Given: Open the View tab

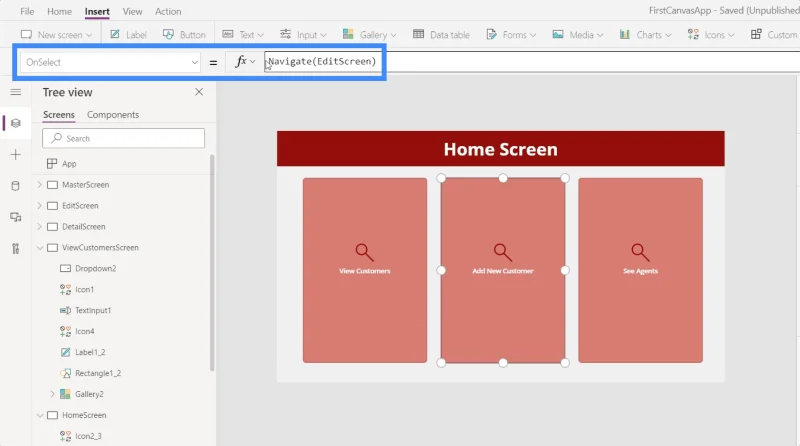Looking at the screenshot, I should coord(132,11).
